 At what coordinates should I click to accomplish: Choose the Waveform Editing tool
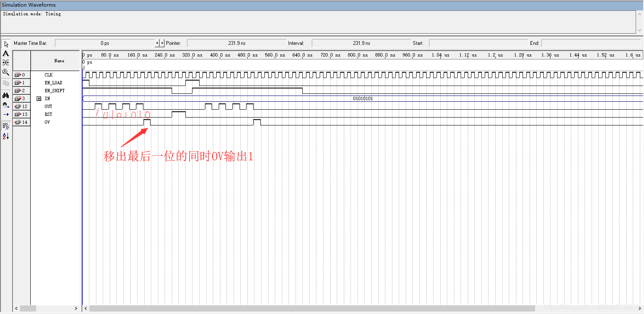click(6, 62)
